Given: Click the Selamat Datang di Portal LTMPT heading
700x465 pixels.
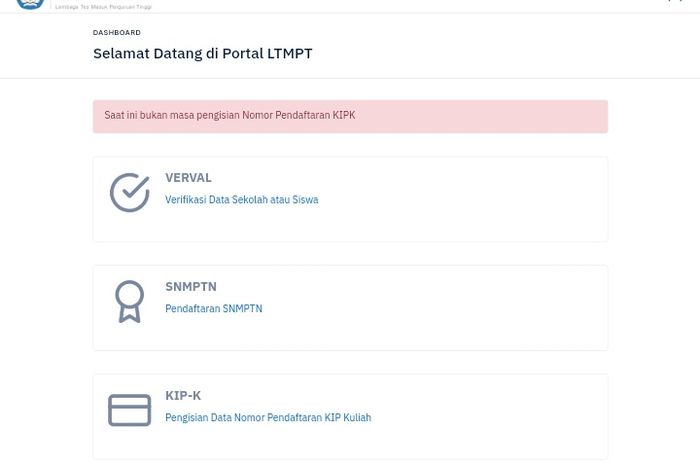Looking at the screenshot, I should [203, 54].
